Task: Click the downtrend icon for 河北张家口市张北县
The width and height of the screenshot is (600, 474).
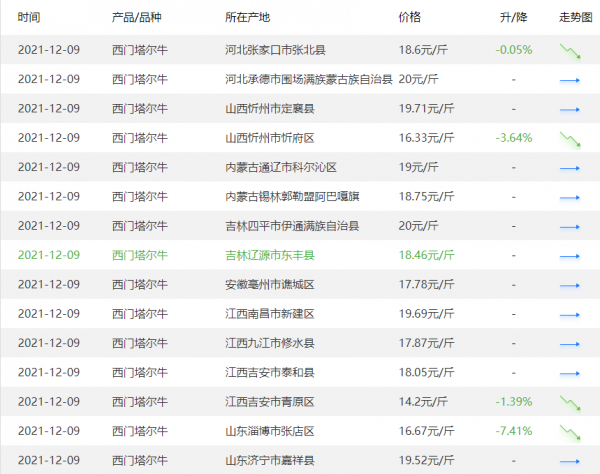Action: click(x=570, y=50)
